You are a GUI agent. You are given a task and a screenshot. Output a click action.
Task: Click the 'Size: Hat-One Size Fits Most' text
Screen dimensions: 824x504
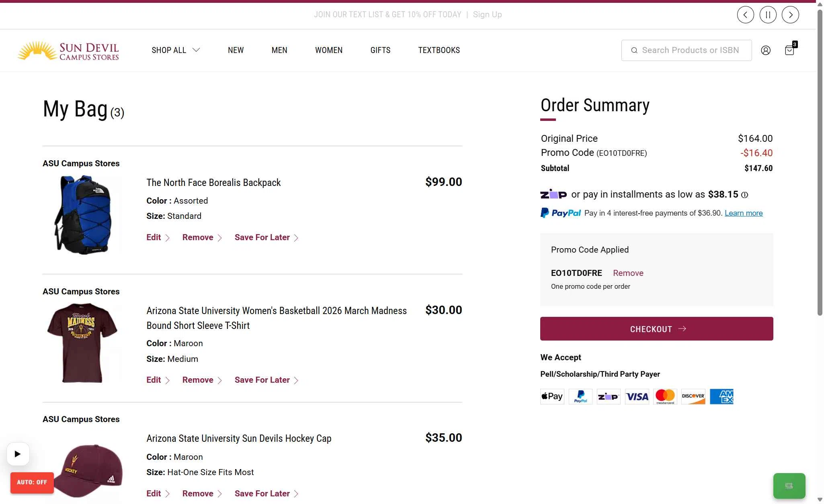[200, 472]
